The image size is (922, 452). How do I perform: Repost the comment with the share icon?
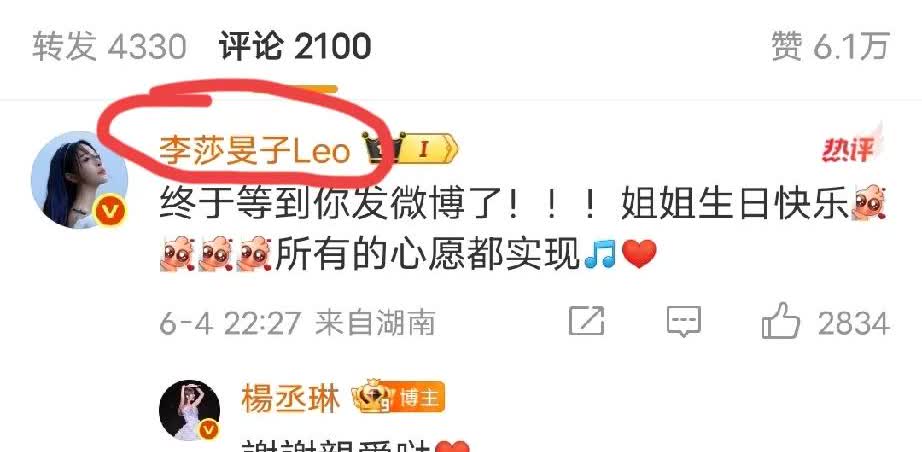click(x=586, y=321)
